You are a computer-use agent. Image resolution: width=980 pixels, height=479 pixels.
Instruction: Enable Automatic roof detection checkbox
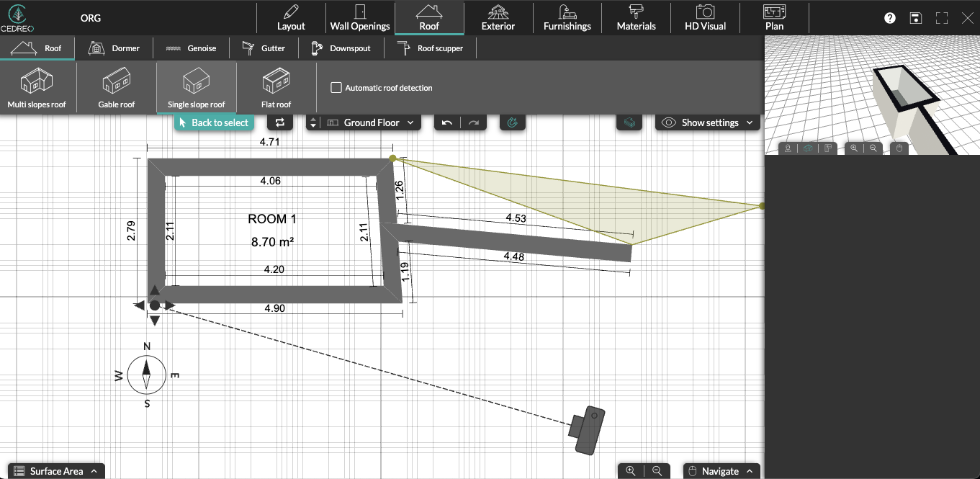(336, 88)
